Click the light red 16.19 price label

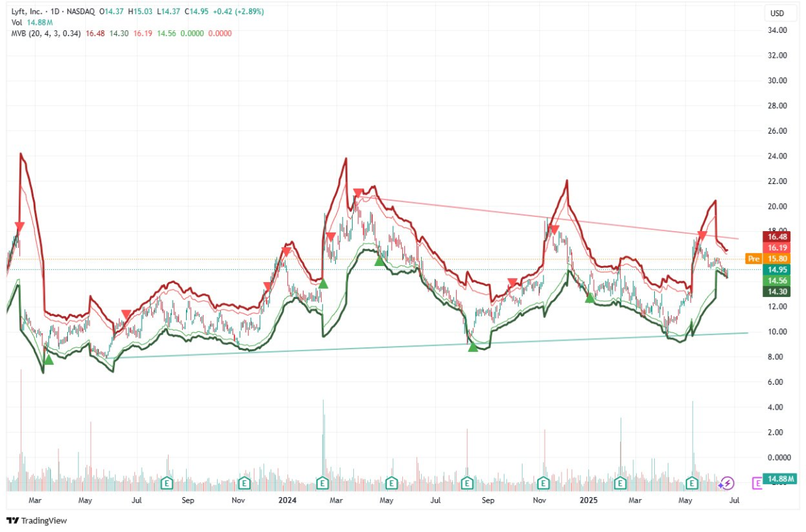777,247
